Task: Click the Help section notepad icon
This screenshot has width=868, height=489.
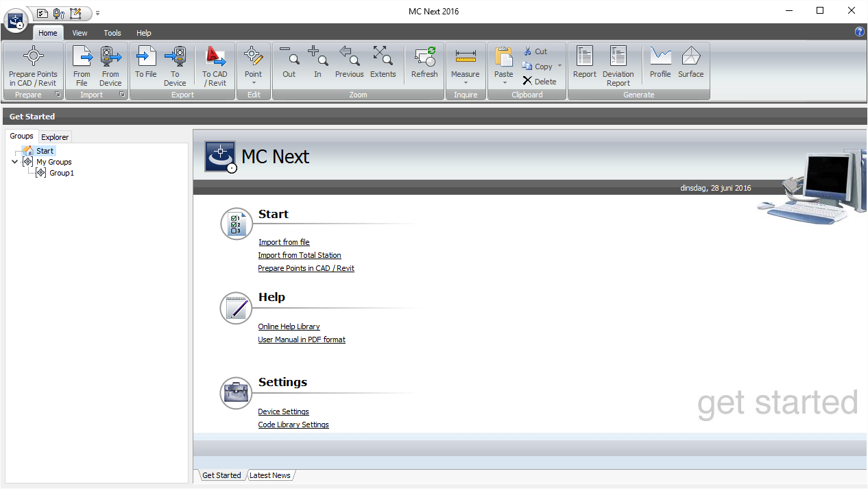Action: click(x=237, y=308)
